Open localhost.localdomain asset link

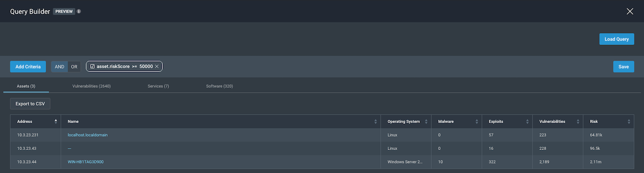pyautogui.click(x=87, y=135)
